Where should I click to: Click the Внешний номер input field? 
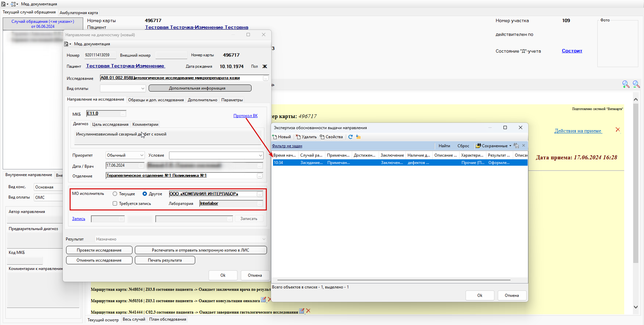click(171, 55)
